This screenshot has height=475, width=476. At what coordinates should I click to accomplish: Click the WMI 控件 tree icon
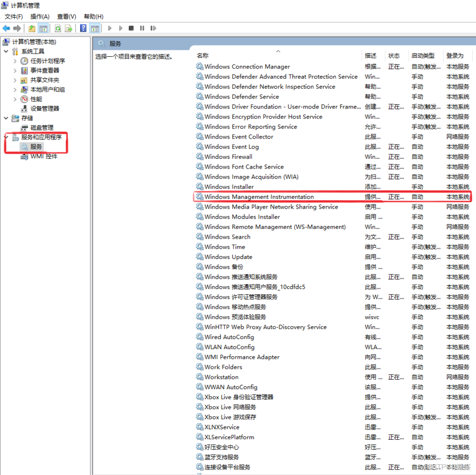[24, 156]
